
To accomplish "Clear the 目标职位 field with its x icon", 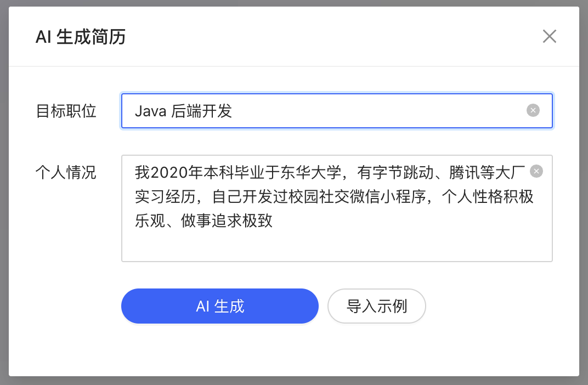I will tap(533, 110).
